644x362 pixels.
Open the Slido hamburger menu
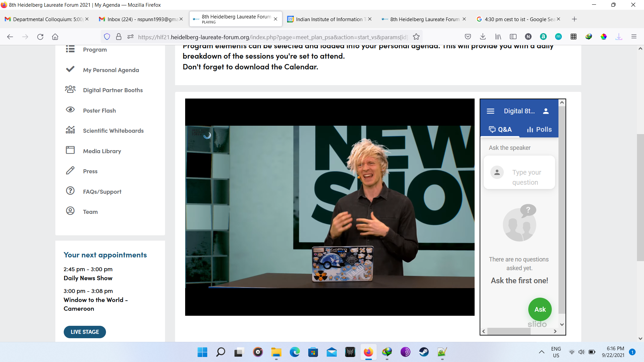click(x=490, y=111)
